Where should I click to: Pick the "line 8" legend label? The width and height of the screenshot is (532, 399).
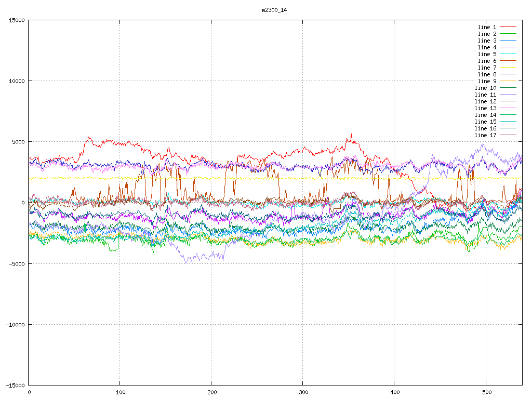pos(487,74)
